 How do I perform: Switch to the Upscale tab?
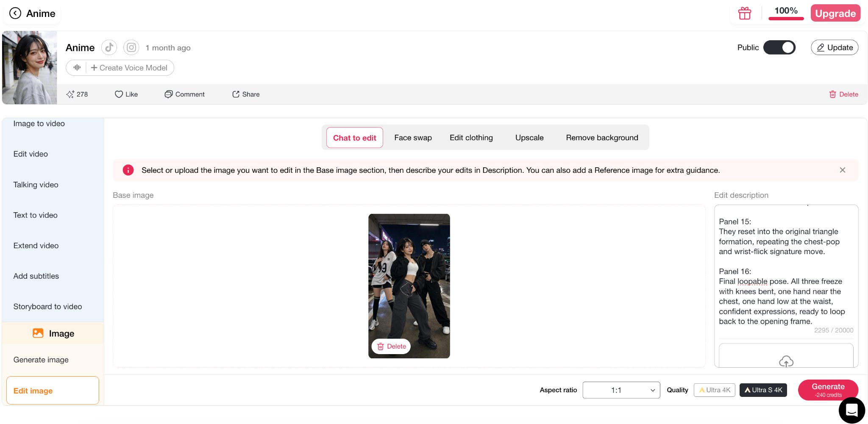(x=529, y=138)
